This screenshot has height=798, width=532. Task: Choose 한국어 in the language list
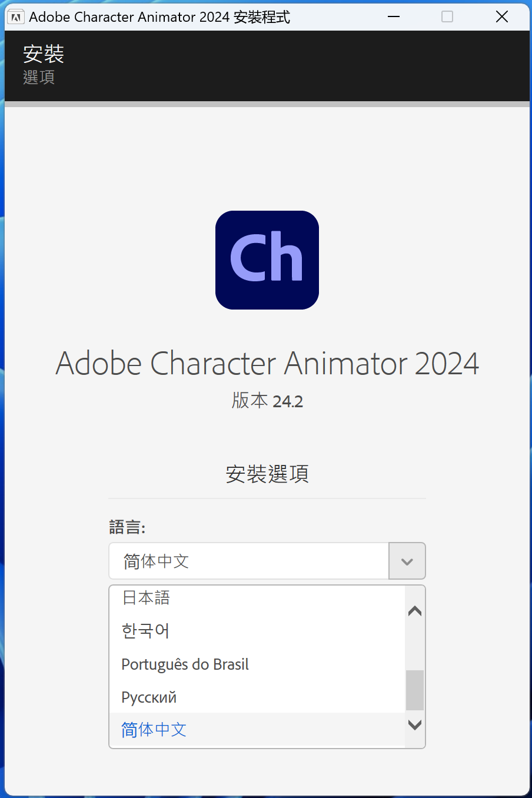coord(145,631)
